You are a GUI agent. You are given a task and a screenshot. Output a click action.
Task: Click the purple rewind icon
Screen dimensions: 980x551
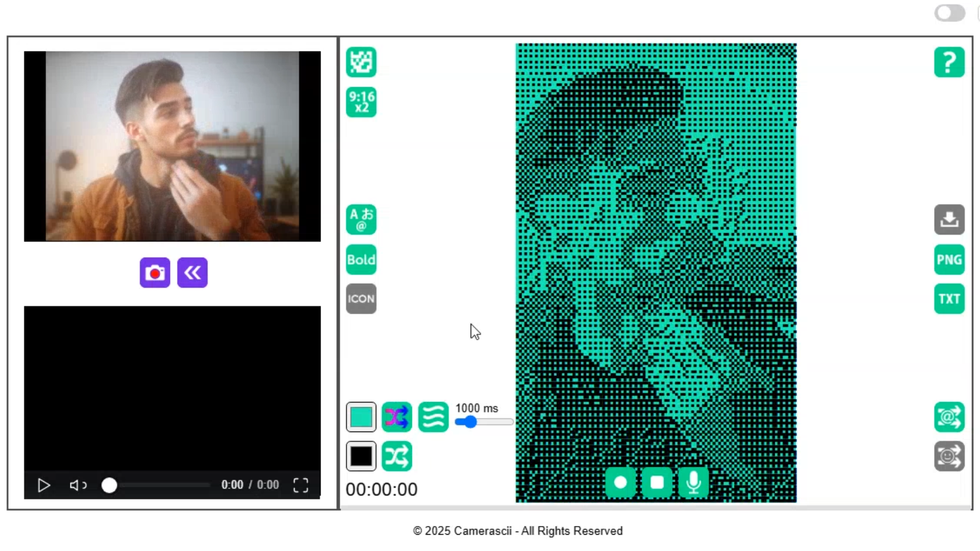click(192, 272)
